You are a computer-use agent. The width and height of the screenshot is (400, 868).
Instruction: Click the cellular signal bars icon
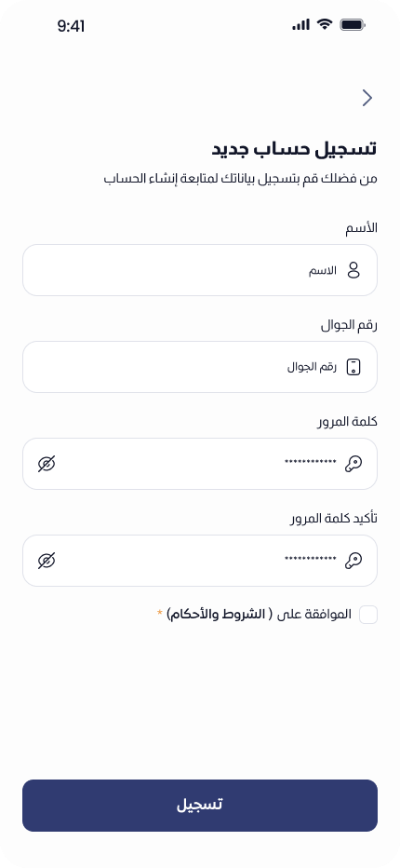tap(301, 24)
